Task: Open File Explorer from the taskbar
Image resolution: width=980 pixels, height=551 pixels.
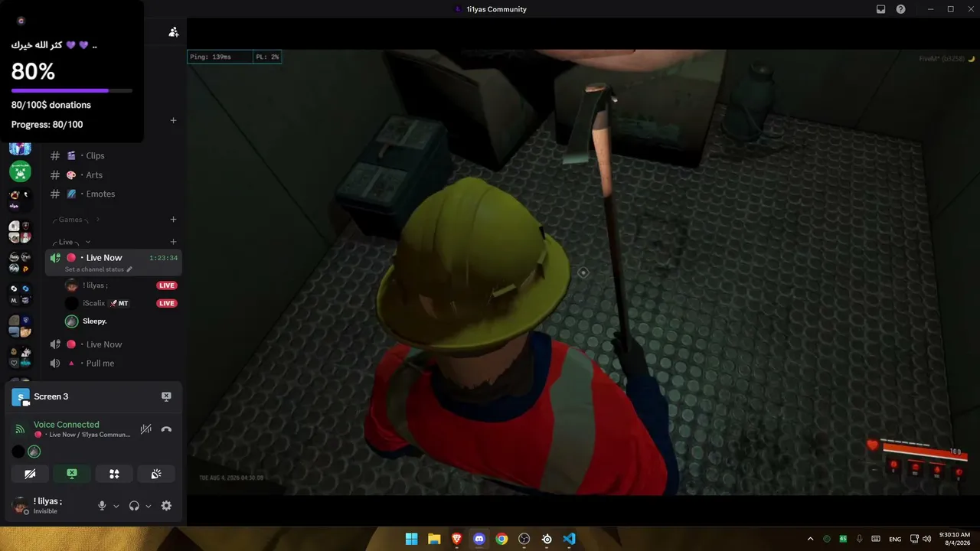Action: coord(434,539)
